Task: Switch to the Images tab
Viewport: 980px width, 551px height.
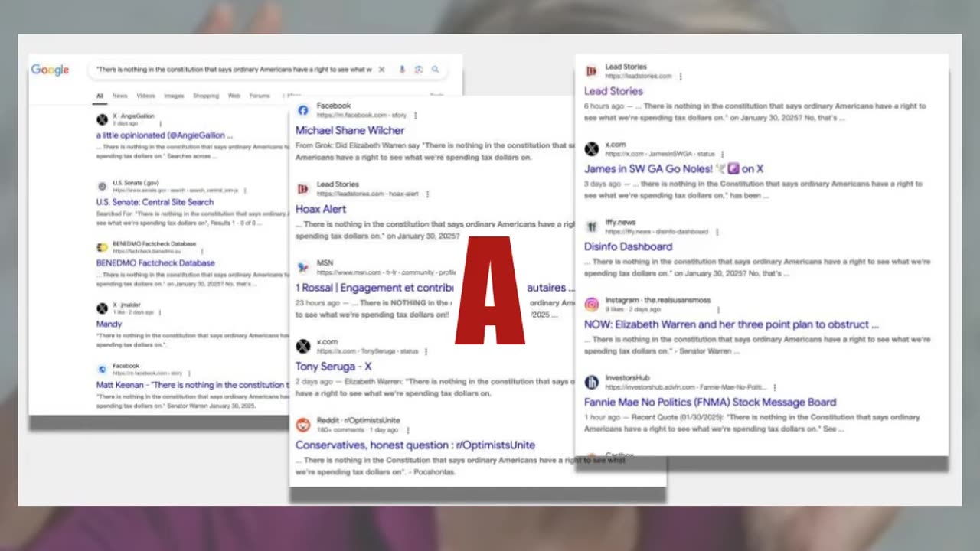Action: (174, 96)
